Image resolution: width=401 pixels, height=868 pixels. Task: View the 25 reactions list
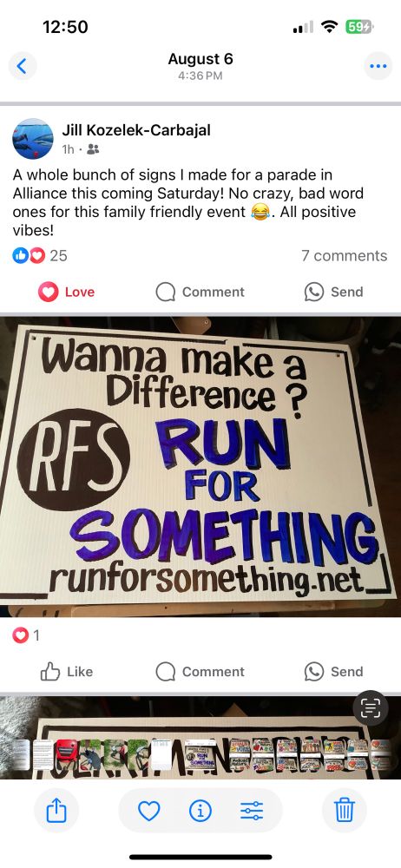point(40,256)
